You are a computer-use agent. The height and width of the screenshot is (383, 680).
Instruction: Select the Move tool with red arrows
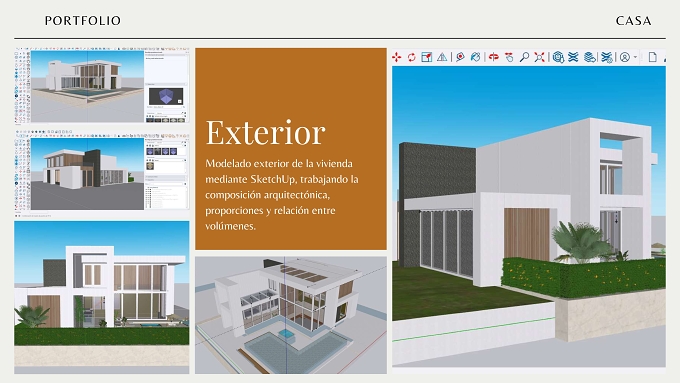pyautogui.click(x=396, y=57)
